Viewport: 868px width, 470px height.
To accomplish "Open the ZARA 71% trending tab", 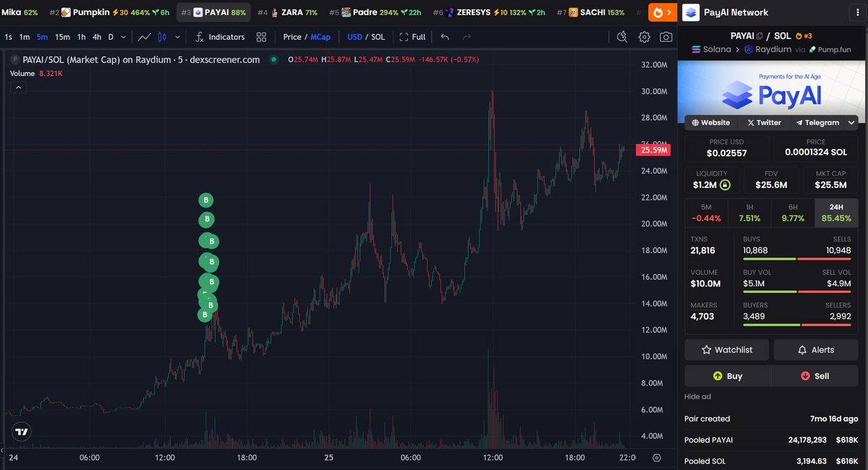I will click(x=287, y=12).
